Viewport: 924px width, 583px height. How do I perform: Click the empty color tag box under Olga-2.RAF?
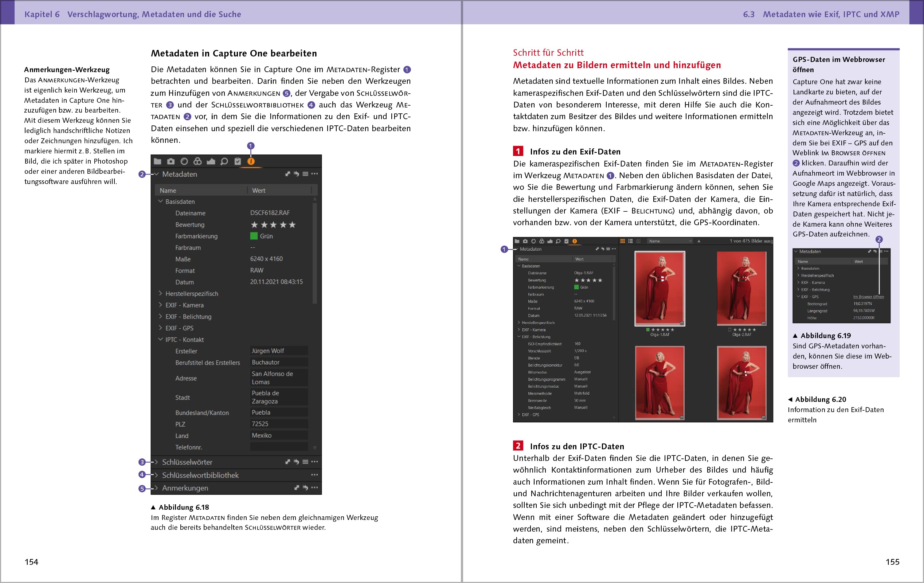tap(729, 330)
